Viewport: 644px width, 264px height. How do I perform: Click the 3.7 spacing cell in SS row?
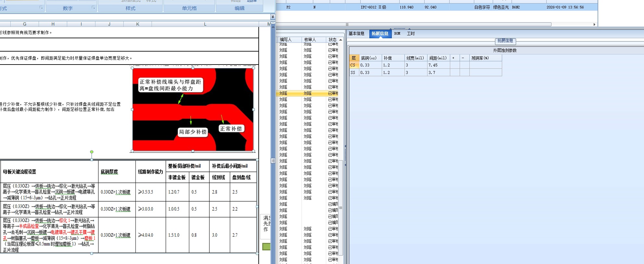[439, 73]
